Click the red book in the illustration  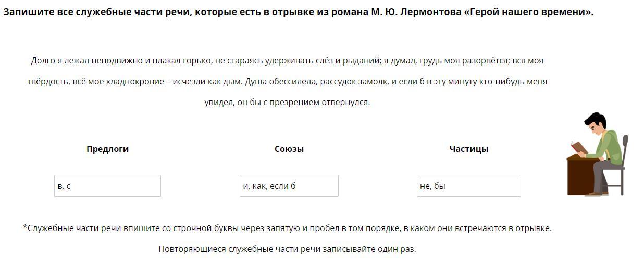coord(578,147)
